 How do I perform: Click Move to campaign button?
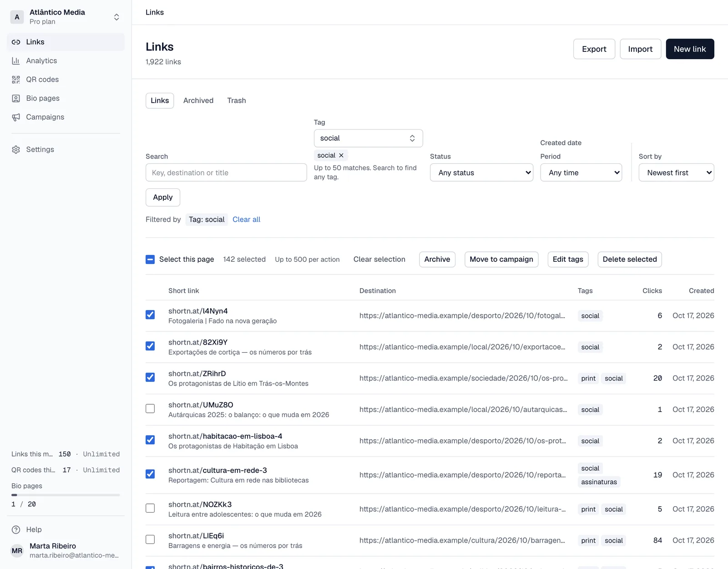click(501, 259)
